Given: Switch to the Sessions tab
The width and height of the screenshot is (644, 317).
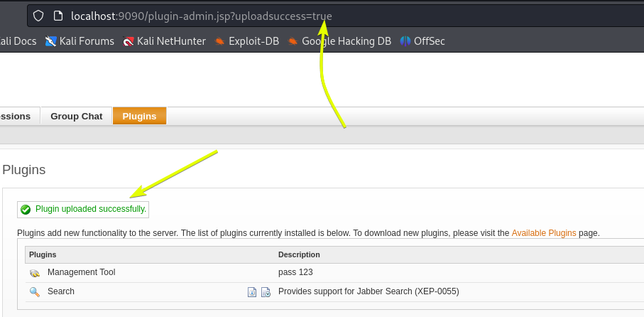Looking at the screenshot, I should 14,117.
